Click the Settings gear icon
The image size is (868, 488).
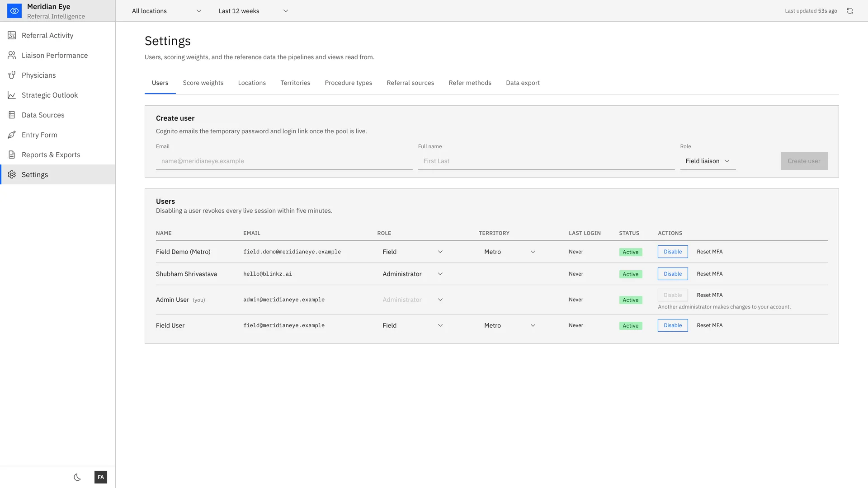(x=12, y=174)
